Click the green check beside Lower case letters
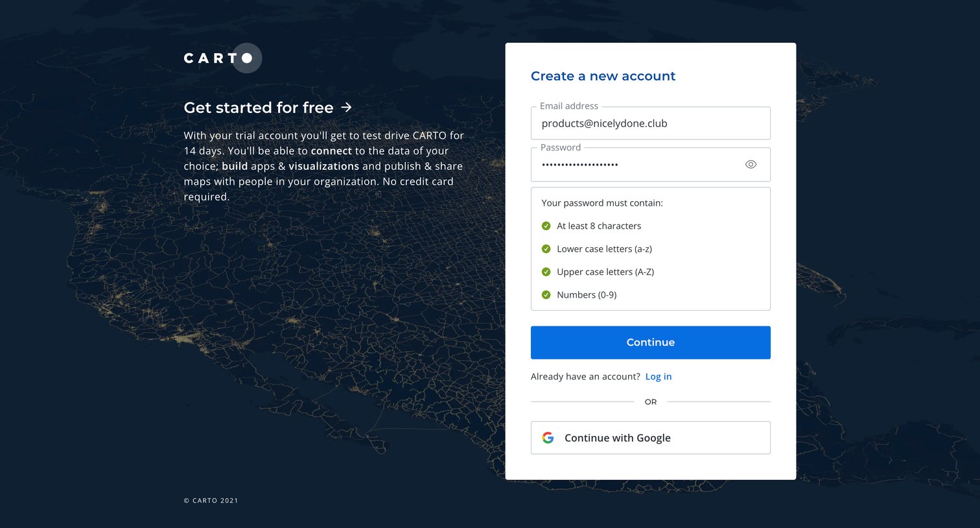980x528 pixels. 546,249
